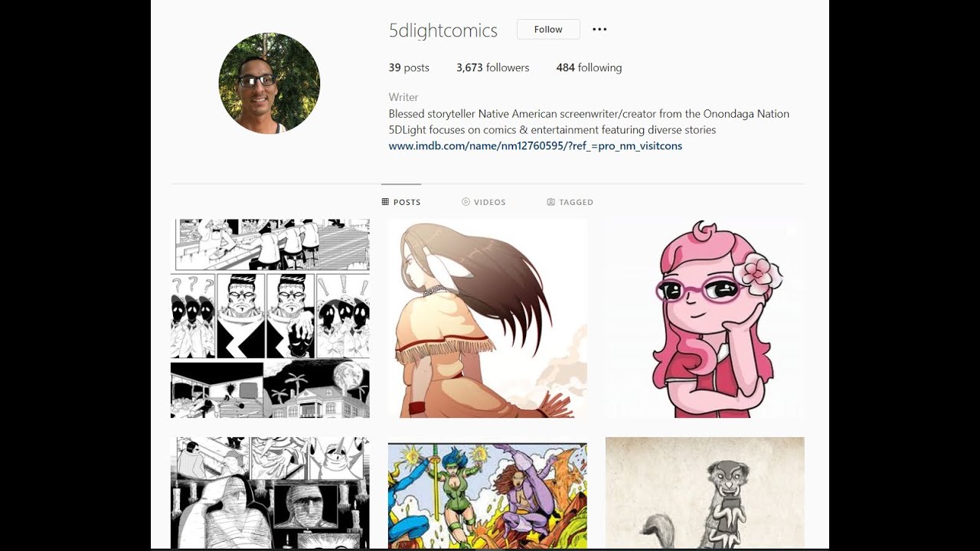
Task: Open the colorful superheroines comic post
Action: (x=488, y=493)
